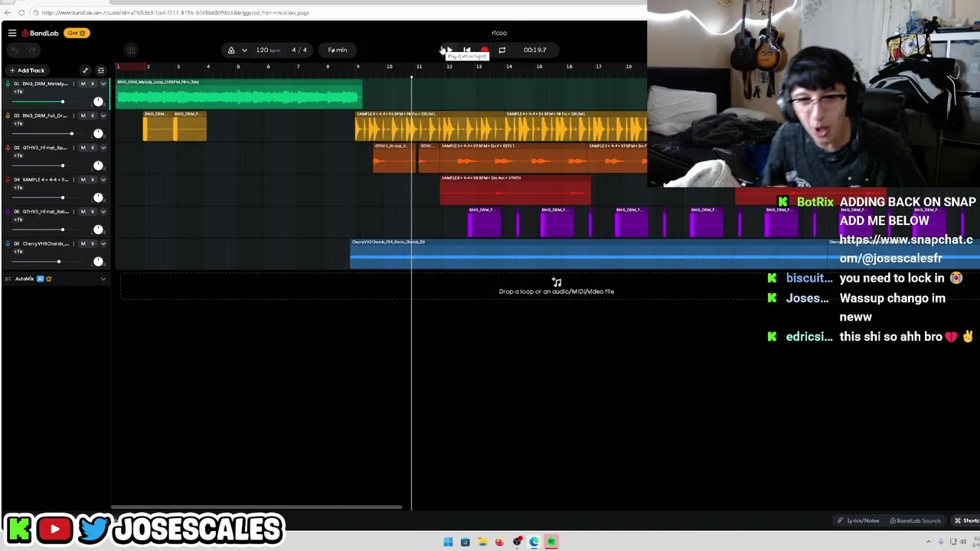
Task: Expand track 02 BNG_DRM_Full_Dr chevron
Action: [103, 116]
